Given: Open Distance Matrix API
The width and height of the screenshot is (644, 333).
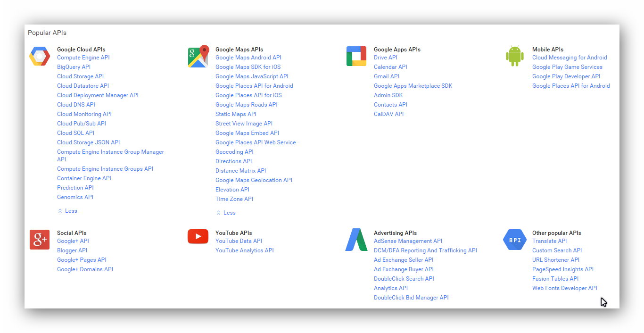Looking at the screenshot, I should pyautogui.click(x=240, y=171).
